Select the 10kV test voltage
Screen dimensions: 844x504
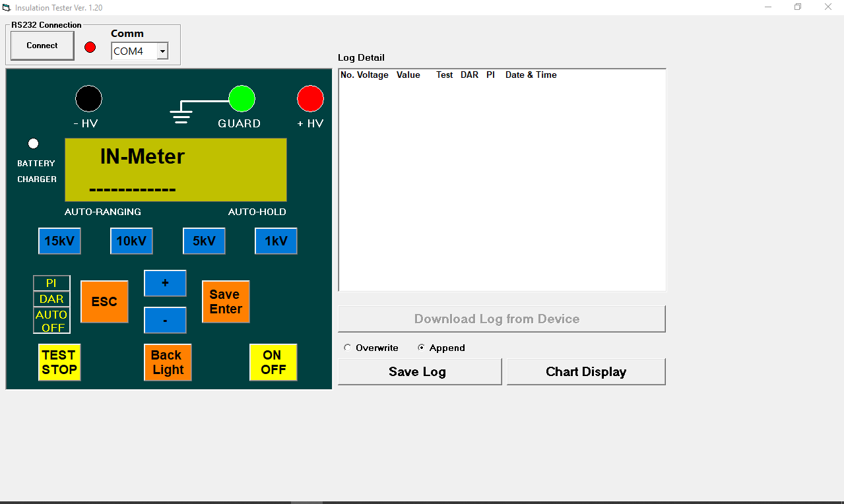click(131, 241)
